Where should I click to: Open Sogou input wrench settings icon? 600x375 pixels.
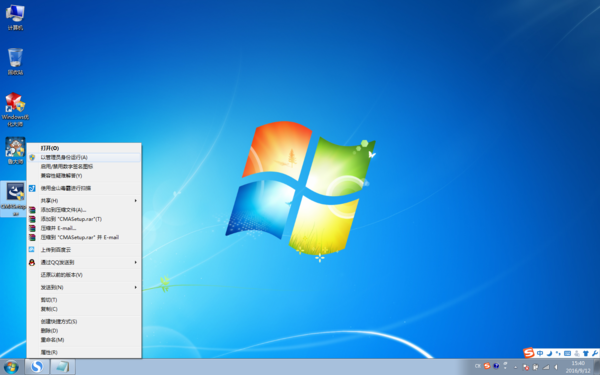[594, 353]
